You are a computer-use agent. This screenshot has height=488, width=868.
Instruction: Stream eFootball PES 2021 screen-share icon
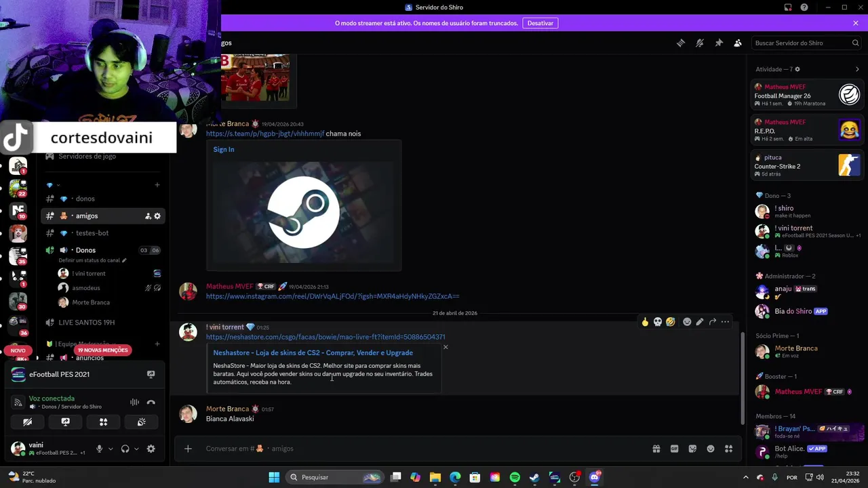(151, 374)
